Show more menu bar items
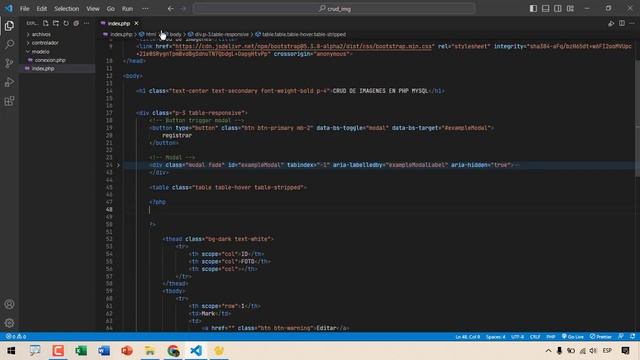 (145, 9)
